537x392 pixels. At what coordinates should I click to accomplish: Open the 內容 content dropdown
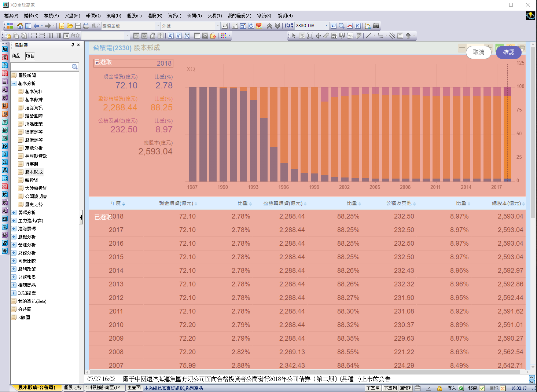127,36
